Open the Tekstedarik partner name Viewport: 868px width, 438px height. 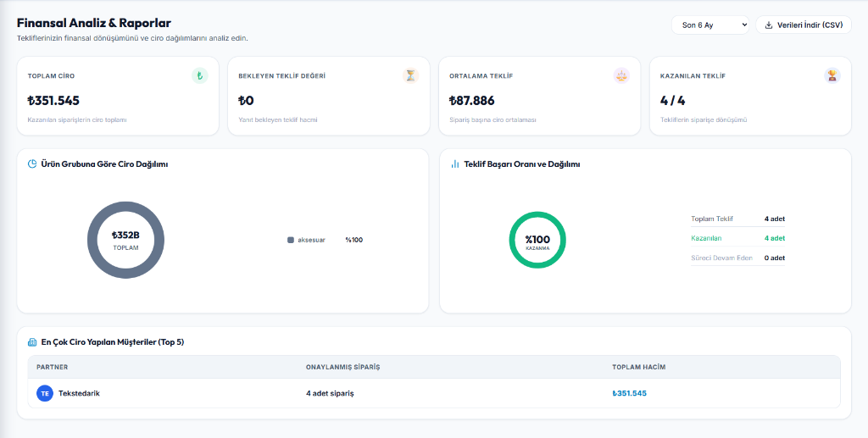[x=79, y=393]
